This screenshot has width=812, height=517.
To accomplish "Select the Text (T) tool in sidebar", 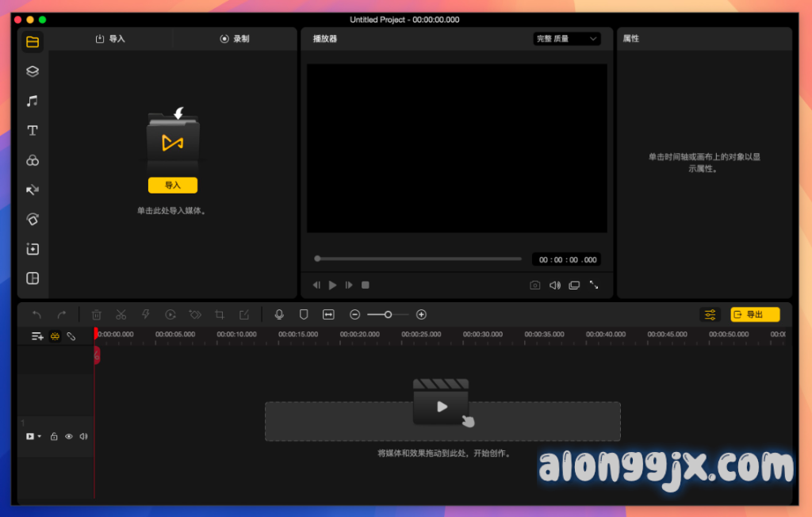I will click(33, 131).
